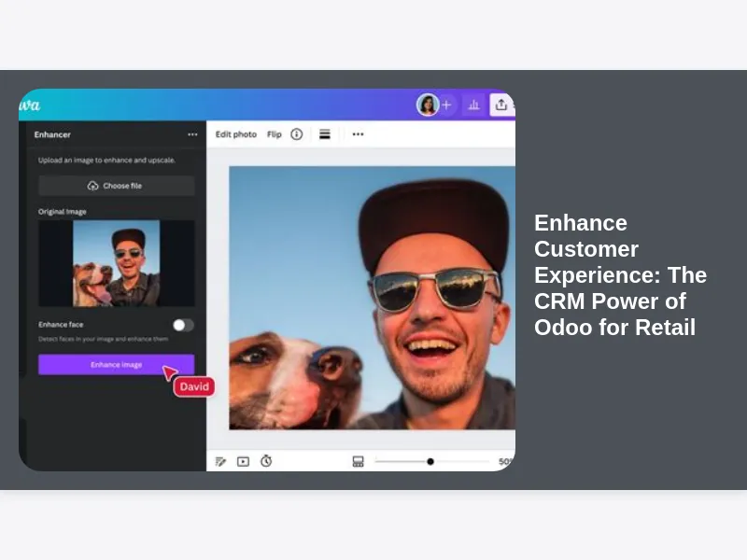747x560 pixels.
Task: Open the line weight options icon
Action: pyautogui.click(x=325, y=134)
